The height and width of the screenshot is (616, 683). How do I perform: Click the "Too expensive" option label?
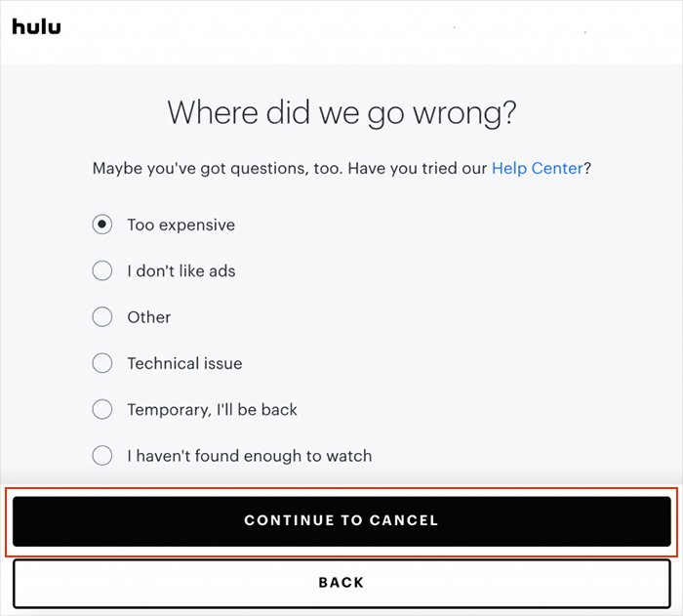click(181, 225)
